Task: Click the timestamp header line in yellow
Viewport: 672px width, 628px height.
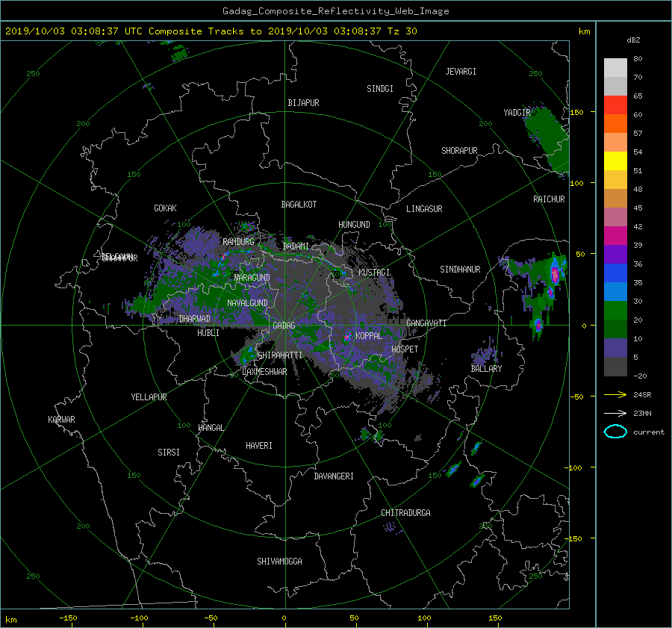Action: 211,31
